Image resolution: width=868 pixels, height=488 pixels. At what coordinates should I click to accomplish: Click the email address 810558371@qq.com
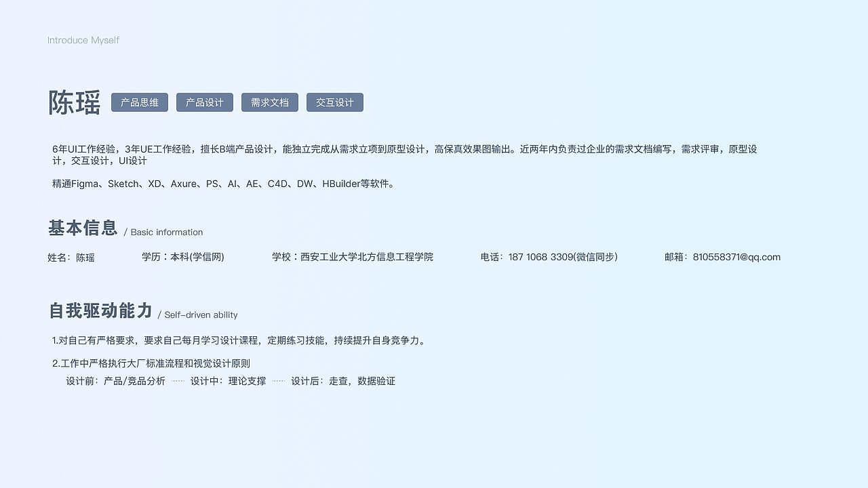736,257
